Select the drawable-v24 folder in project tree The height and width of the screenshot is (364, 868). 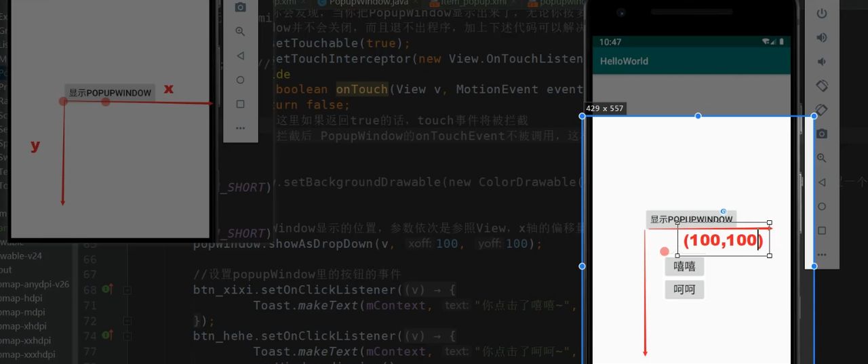[x=21, y=256]
